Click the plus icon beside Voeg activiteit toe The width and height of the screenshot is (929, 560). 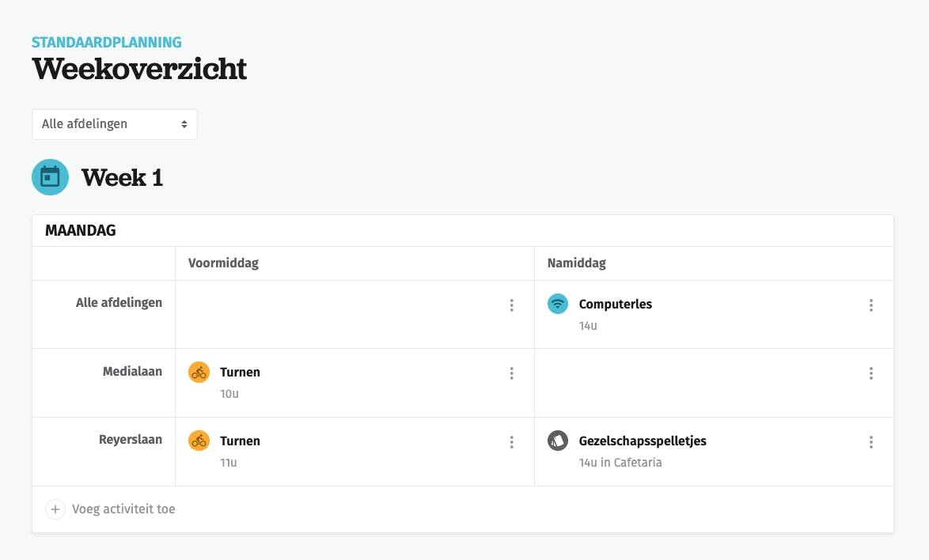click(x=55, y=509)
